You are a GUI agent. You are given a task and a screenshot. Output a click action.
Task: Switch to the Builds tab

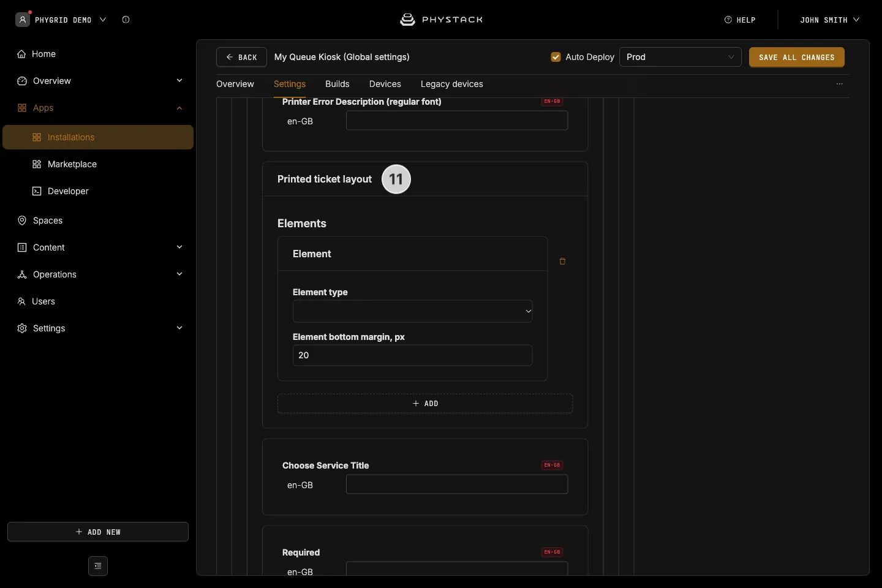tap(337, 84)
